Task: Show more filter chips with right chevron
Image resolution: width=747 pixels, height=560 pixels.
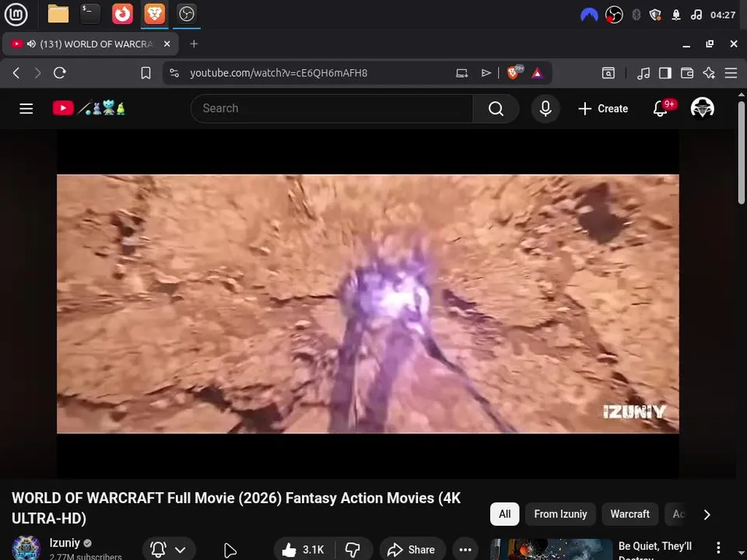Action: click(707, 515)
